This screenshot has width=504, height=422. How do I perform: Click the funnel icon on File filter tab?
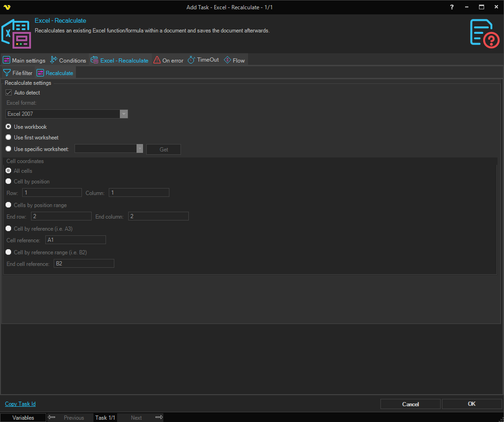coord(7,73)
